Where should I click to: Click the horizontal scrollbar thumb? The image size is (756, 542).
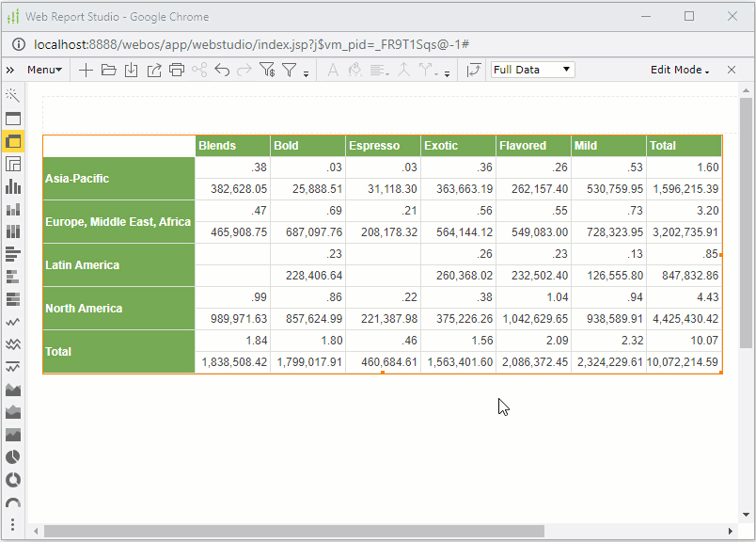pos(293,532)
